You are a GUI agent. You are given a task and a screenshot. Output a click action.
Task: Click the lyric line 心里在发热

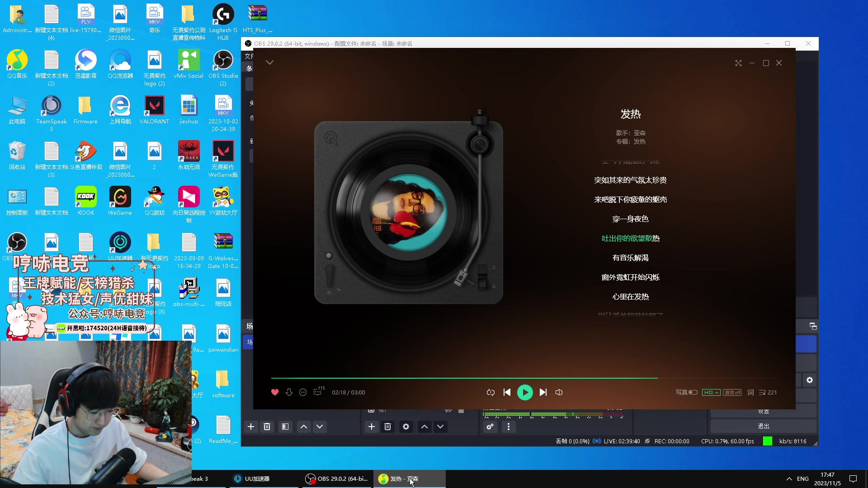pyautogui.click(x=630, y=296)
